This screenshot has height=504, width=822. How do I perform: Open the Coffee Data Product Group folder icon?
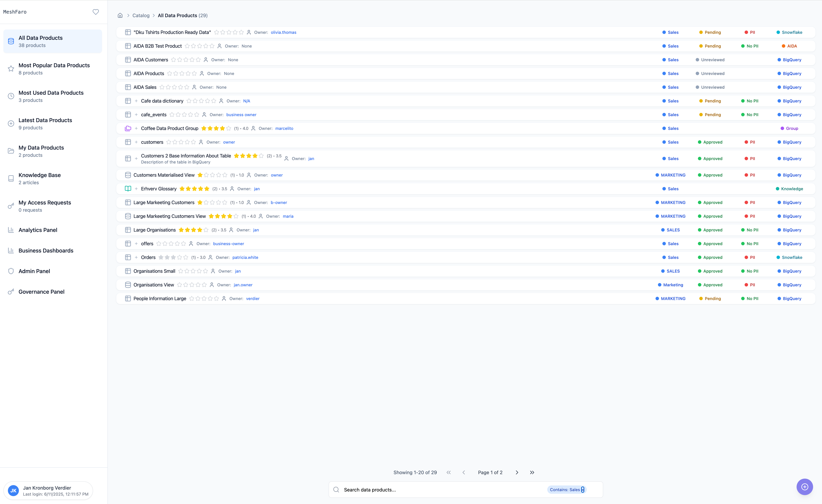tap(128, 128)
